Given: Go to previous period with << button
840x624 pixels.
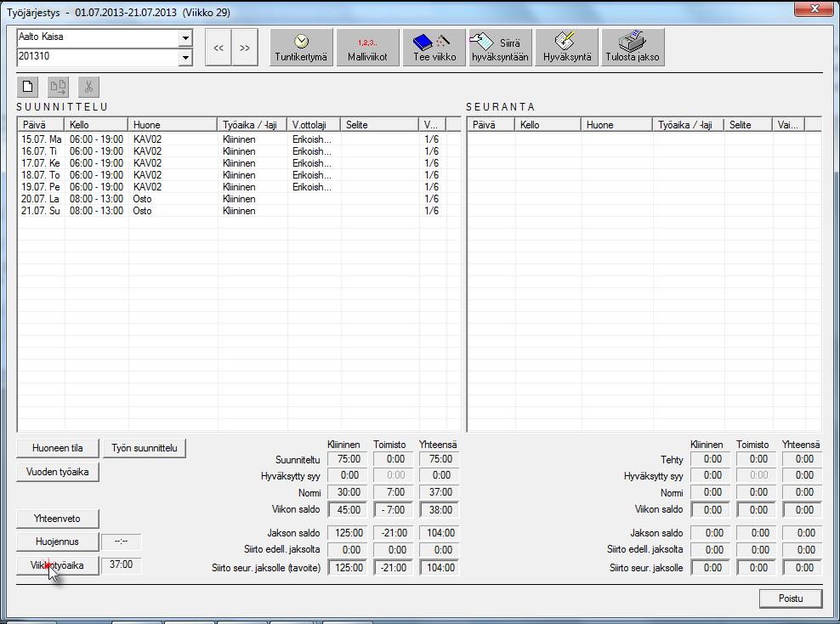Looking at the screenshot, I should (219, 48).
